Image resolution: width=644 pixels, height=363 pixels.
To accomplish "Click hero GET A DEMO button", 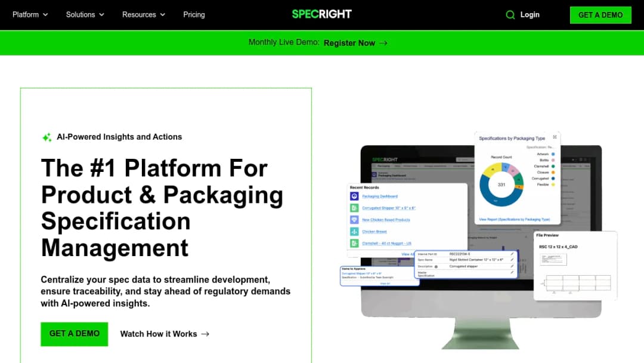I will pyautogui.click(x=75, y=334).
